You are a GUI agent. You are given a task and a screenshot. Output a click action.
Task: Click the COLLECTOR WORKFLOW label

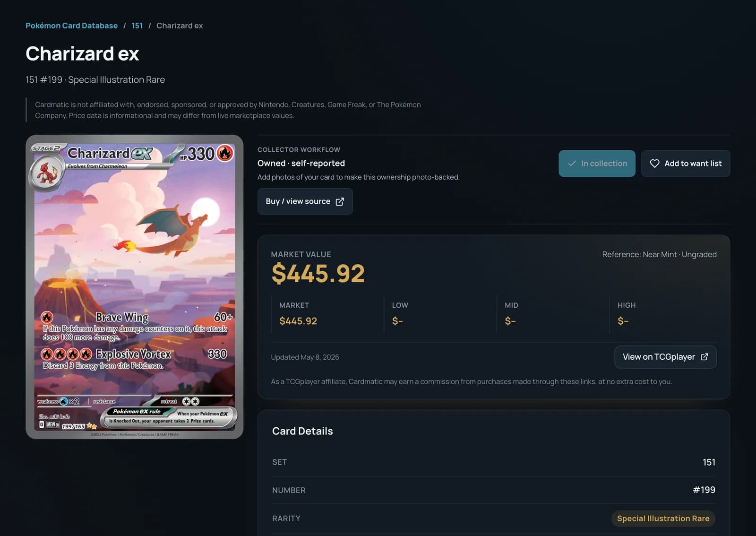(299, 150)
